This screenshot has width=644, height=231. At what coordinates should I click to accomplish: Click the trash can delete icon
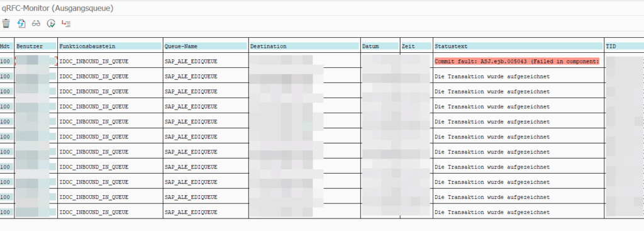[x=6, y=24]
